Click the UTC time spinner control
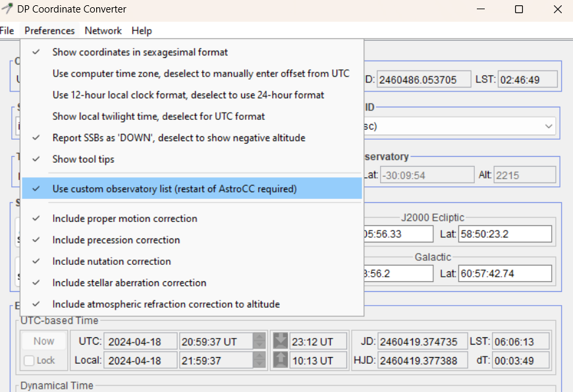 (260, 341)
